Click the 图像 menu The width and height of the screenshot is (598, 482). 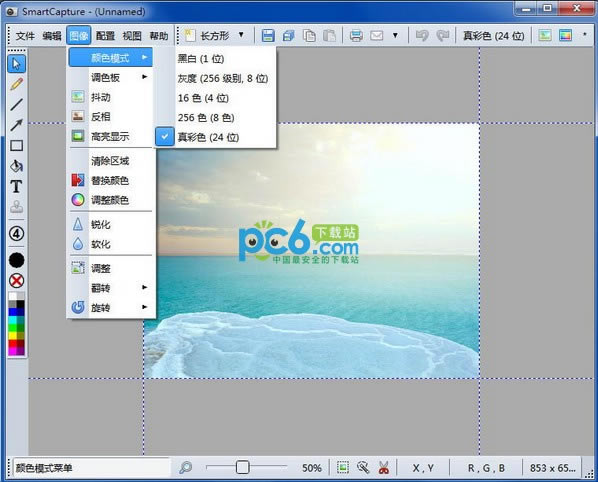click(x=79, y=36)
